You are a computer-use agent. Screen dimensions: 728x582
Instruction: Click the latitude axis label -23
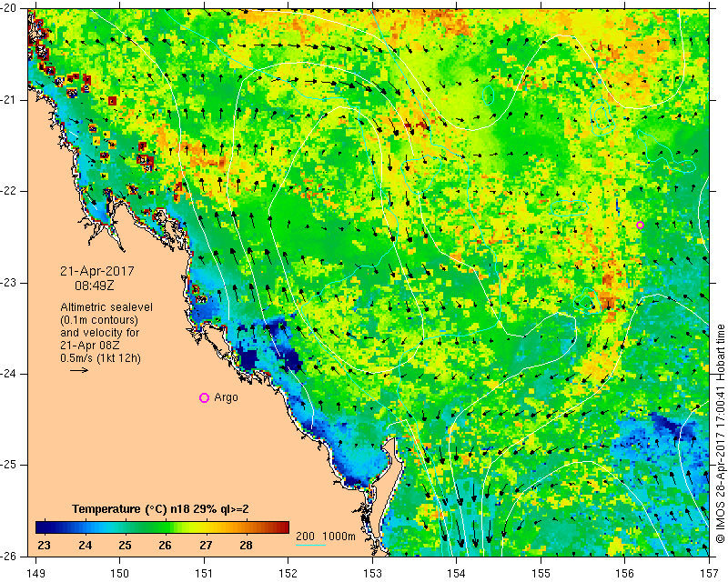click(9, 283)
